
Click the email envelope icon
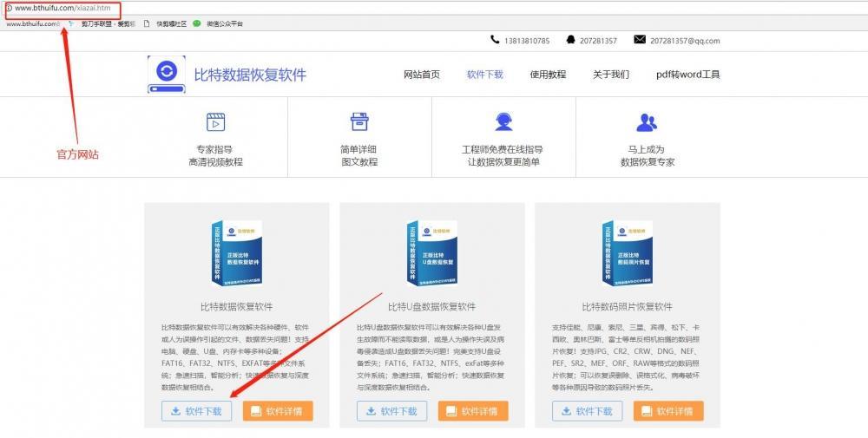pyautogui.click(x=640, y=40)
